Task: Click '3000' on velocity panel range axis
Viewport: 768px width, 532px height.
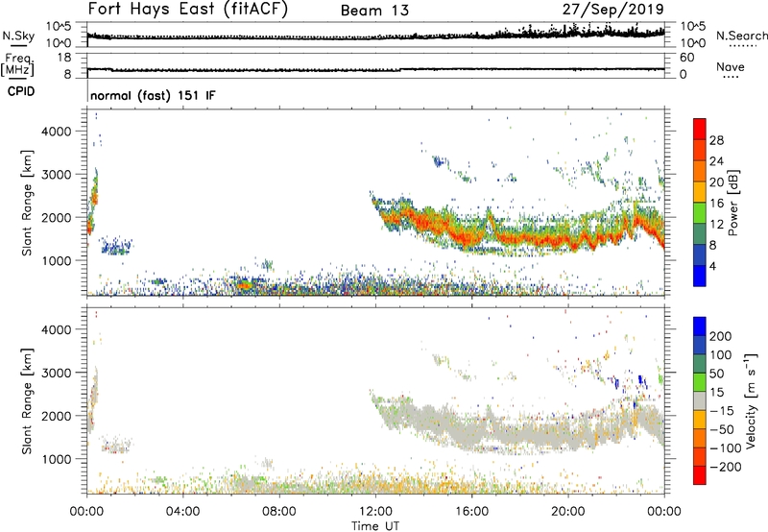Action: pyautogui.click(x=57, y=373)
